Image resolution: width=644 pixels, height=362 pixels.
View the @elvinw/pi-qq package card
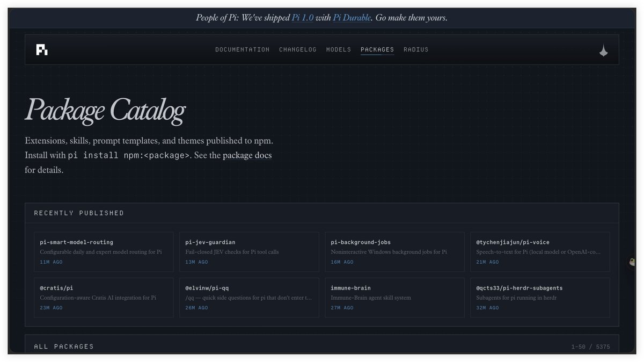point(249,298)
